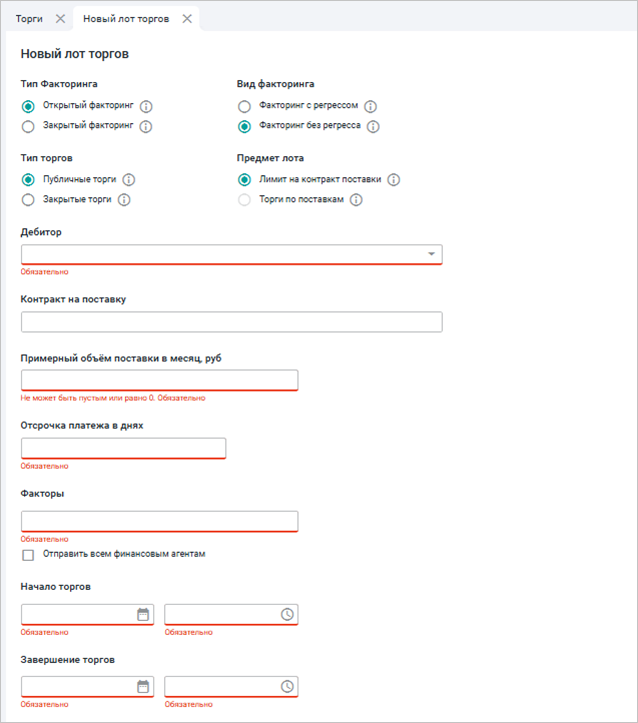The height and width of the screenshot is (723, 638).
Task: Open clock time picker for Начало торгов
Action: [287, 614]
